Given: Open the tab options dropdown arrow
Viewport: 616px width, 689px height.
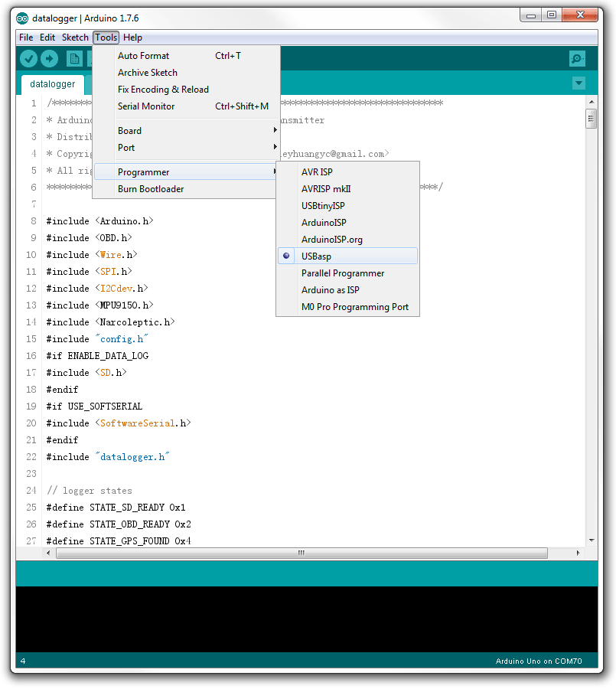Looking at the screenshot, I should [x=579, y=83].
